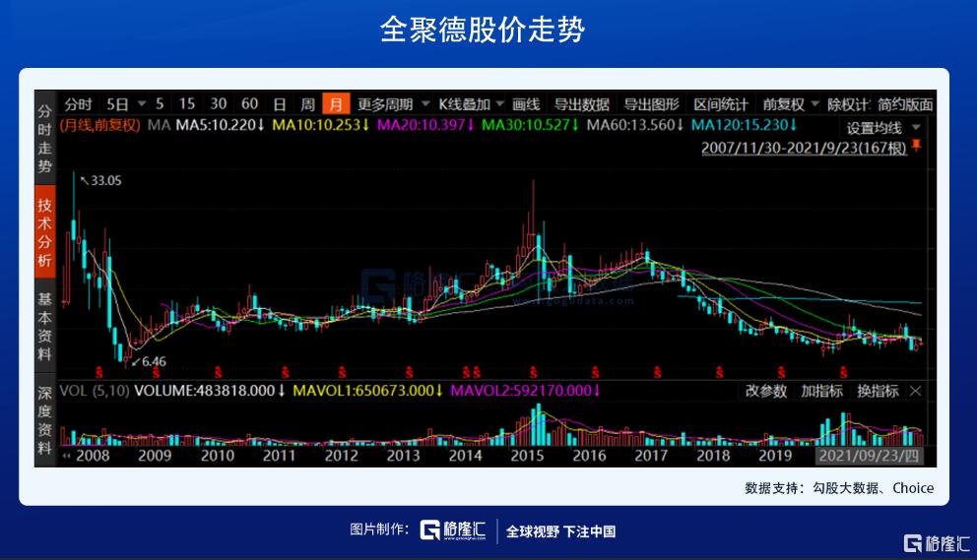Image resolution: width=977 pixels, height=560 pixels.
Task: Click the red S marker above 2017 label
Action: tap(657, 372)
